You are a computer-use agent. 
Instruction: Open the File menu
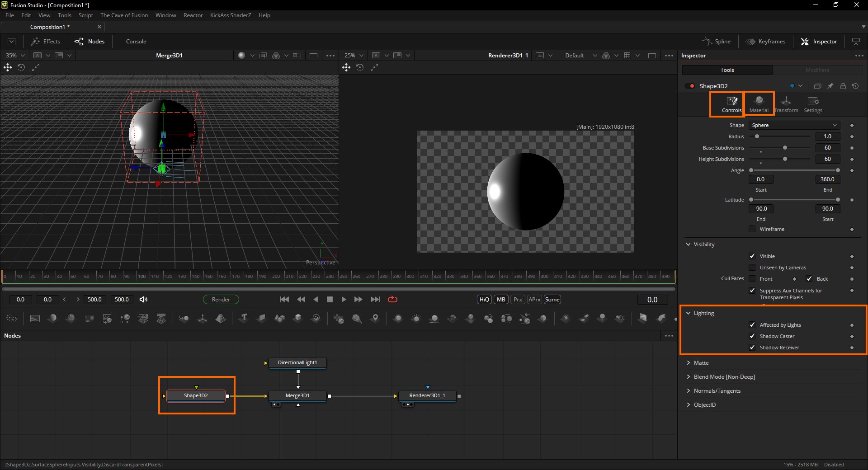pos(9,15)
